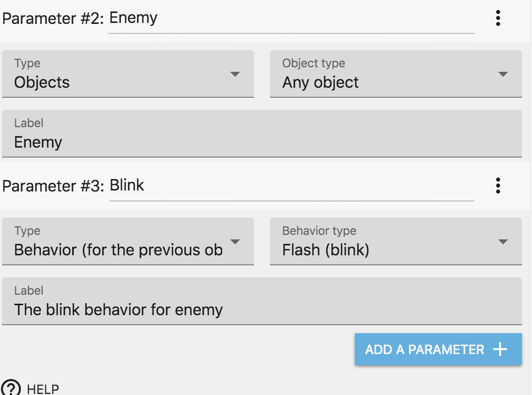Open Type dropdown showing Behavior option
Viewport: 532px width, 395px height.
point(128,241)
